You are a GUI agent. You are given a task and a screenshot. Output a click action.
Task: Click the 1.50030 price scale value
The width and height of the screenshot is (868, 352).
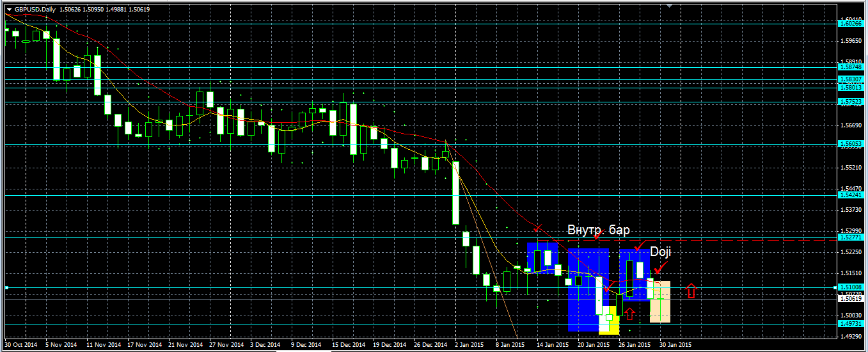851,315
